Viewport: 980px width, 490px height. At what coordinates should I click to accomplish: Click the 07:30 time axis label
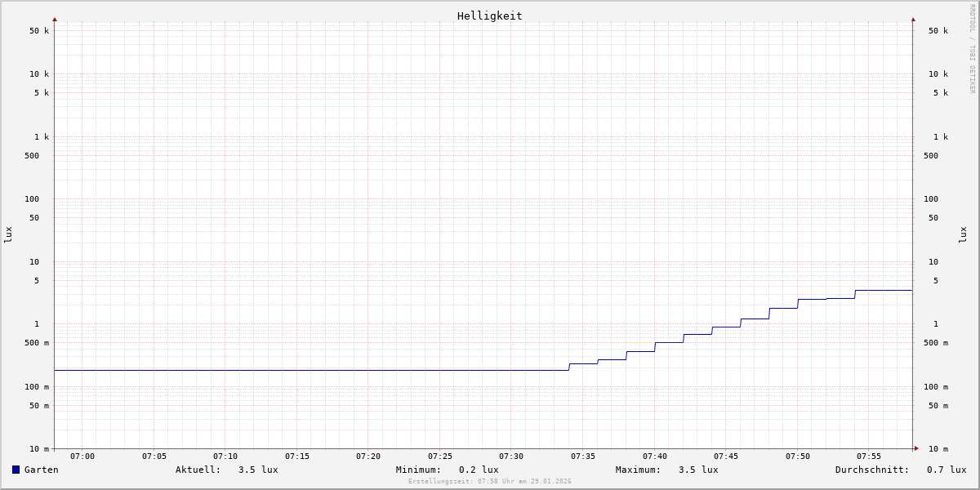pyautogui.click(x=511, y=457)
